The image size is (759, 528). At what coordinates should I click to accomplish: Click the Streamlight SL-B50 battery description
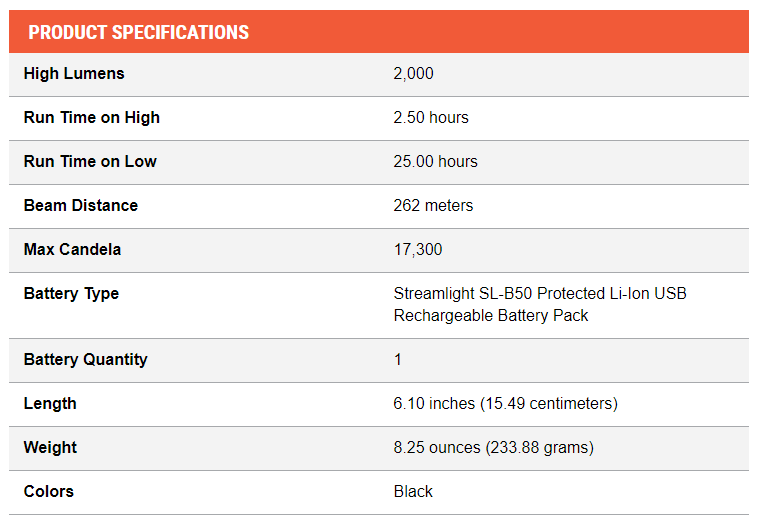540,305
